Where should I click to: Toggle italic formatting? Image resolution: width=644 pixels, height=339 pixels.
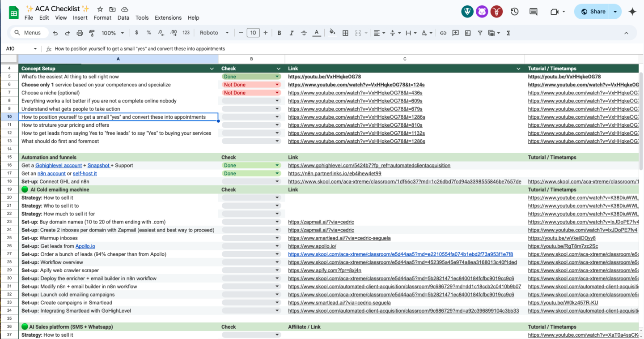292,33
